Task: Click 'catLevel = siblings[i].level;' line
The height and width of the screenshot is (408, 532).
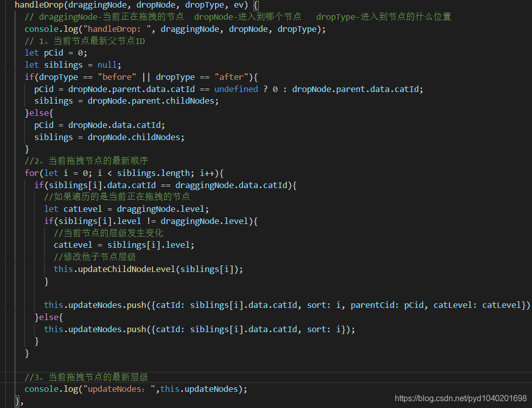Action: (124, 245)
